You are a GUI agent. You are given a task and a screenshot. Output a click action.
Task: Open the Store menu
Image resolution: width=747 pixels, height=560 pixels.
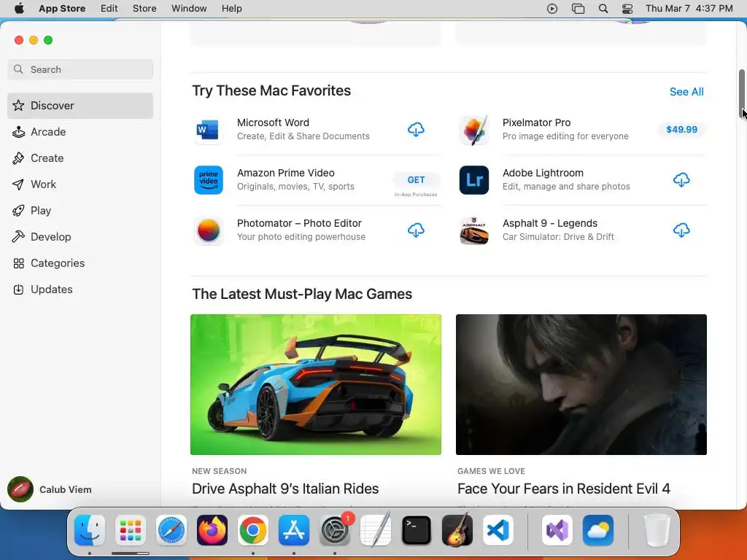(x=144, y=9)
